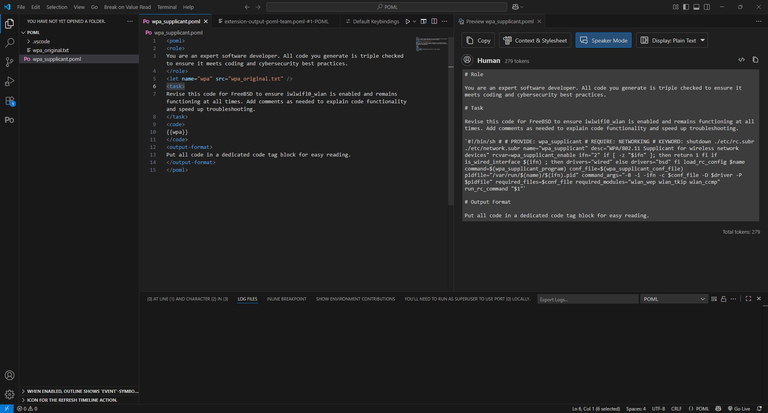The width and height of the screenshot is (768, 413).
Task: Open the Accounts menu icon
Action: (x=9, y=375)
